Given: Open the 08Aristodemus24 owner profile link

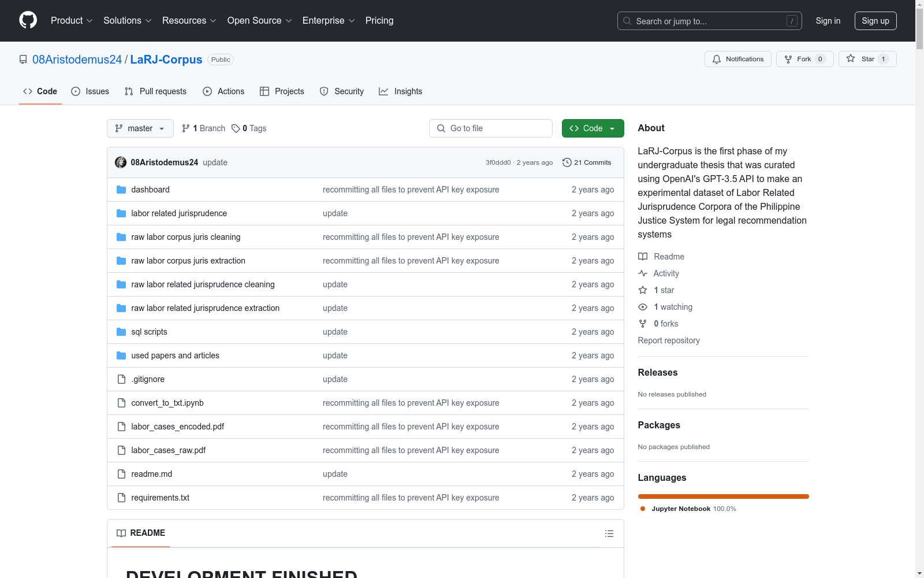Looking at the screenshot, I should (x=77, y=60).
